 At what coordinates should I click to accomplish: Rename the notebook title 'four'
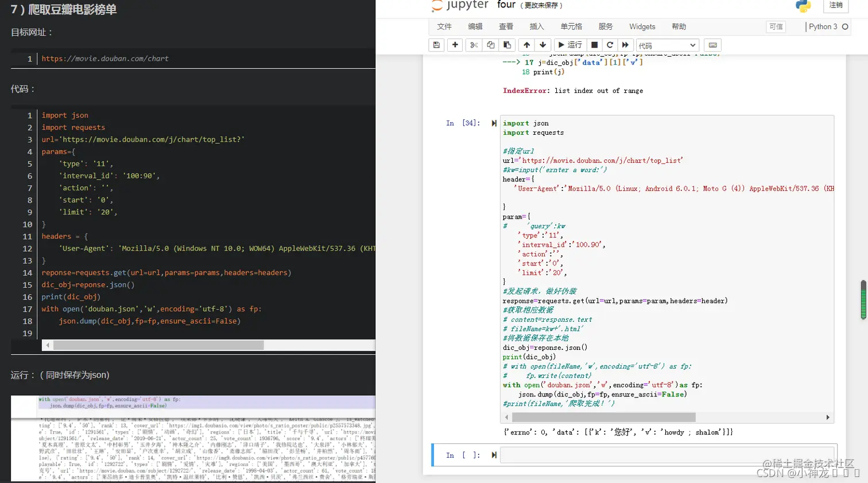[506, 5]
